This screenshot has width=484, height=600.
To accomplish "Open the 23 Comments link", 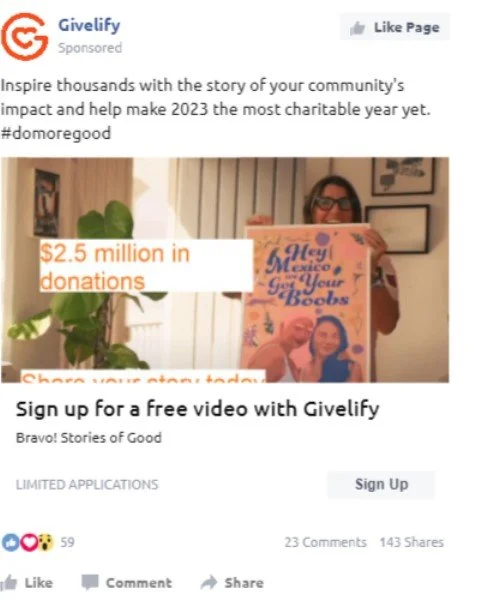I will (x=325, y=543).
